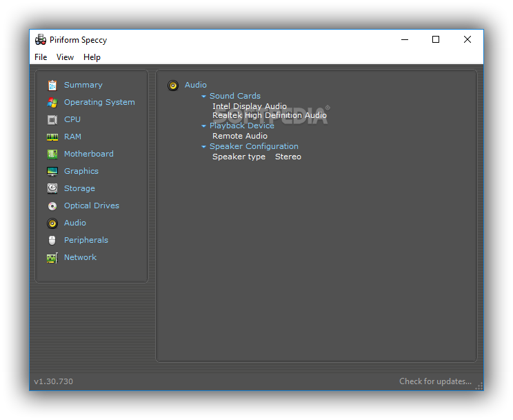This screenshot has height=420, width=513.
Task: Select the Motherboard section
Action: [x=89, y=154]
